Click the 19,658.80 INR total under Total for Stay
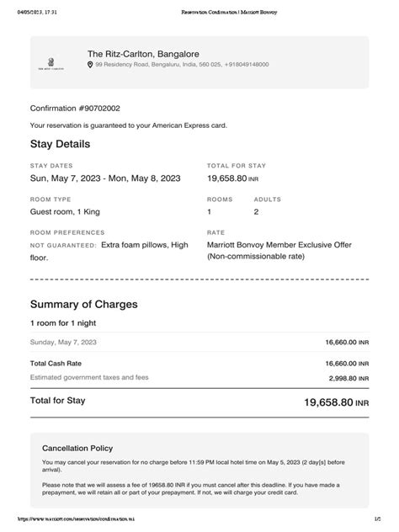 pos(232,178)
